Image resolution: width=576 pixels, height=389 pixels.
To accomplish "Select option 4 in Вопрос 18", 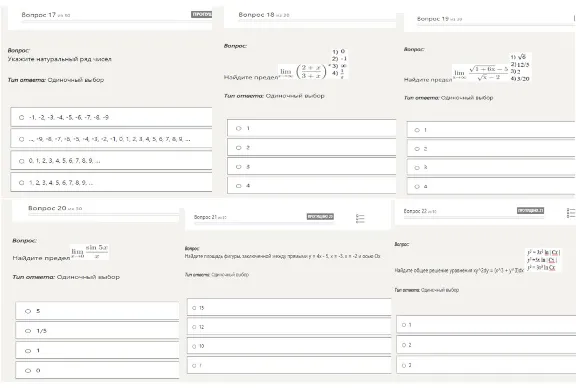I will tap(312, 186).
